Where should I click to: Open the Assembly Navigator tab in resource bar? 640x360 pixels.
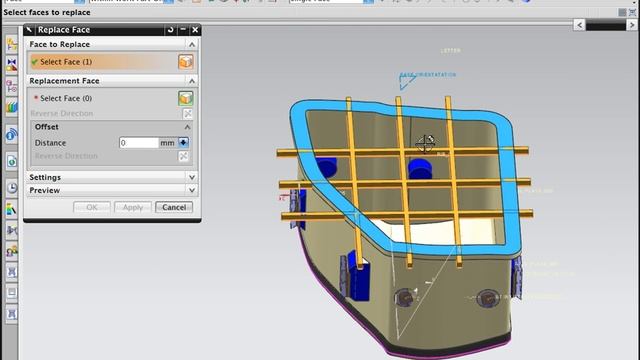click(x=11, y=44)
